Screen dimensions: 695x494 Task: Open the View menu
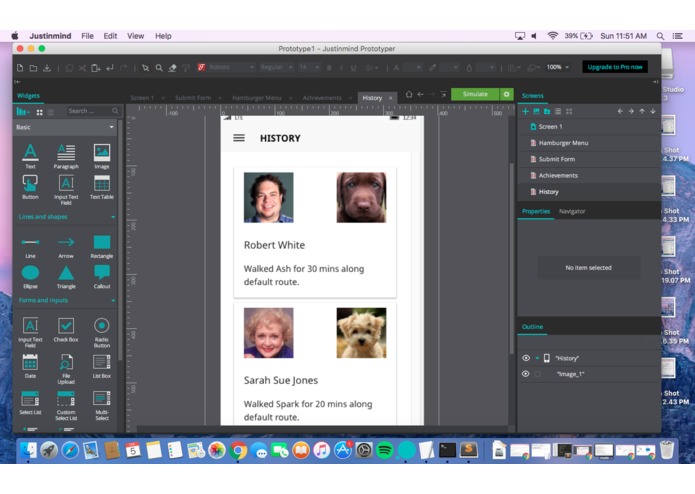135,36
